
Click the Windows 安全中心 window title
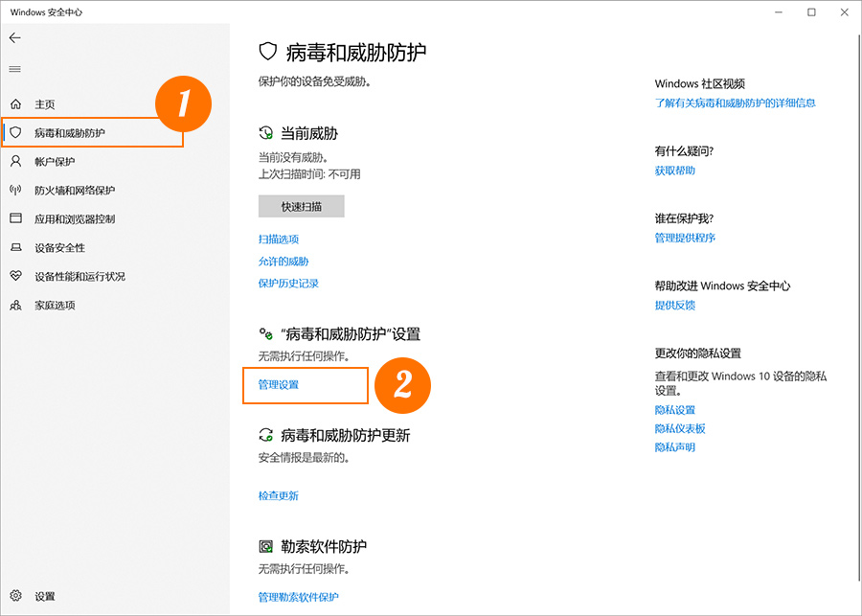point(46,12)
